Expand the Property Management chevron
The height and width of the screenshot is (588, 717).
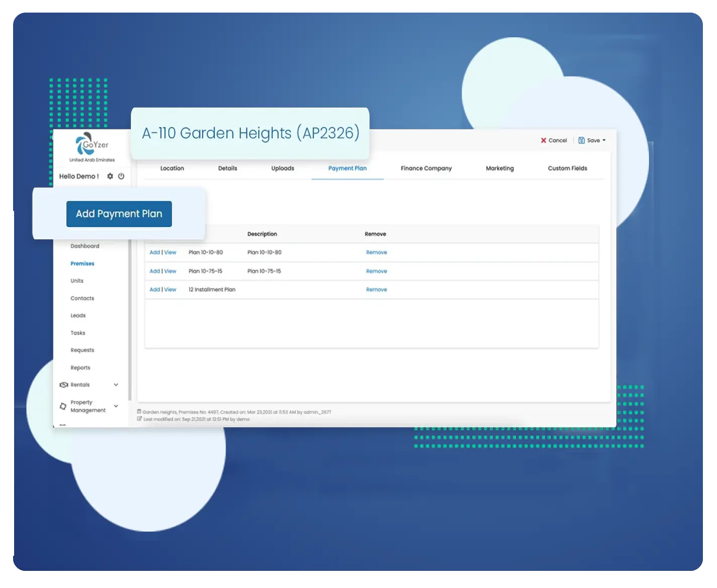[116, 406]
